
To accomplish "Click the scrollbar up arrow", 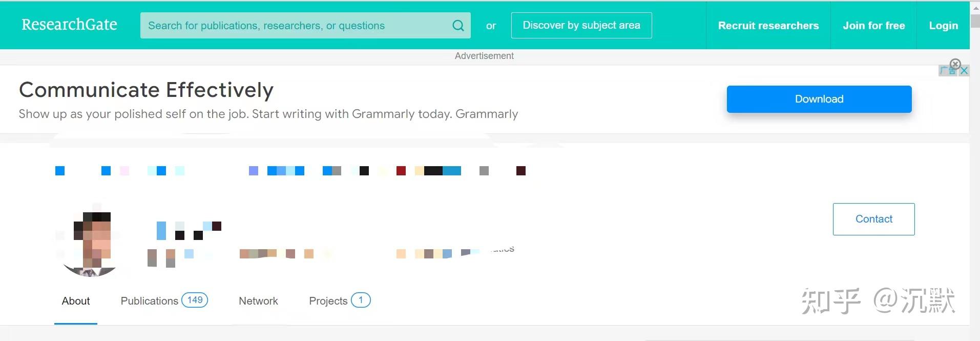I will click(974, 8).
